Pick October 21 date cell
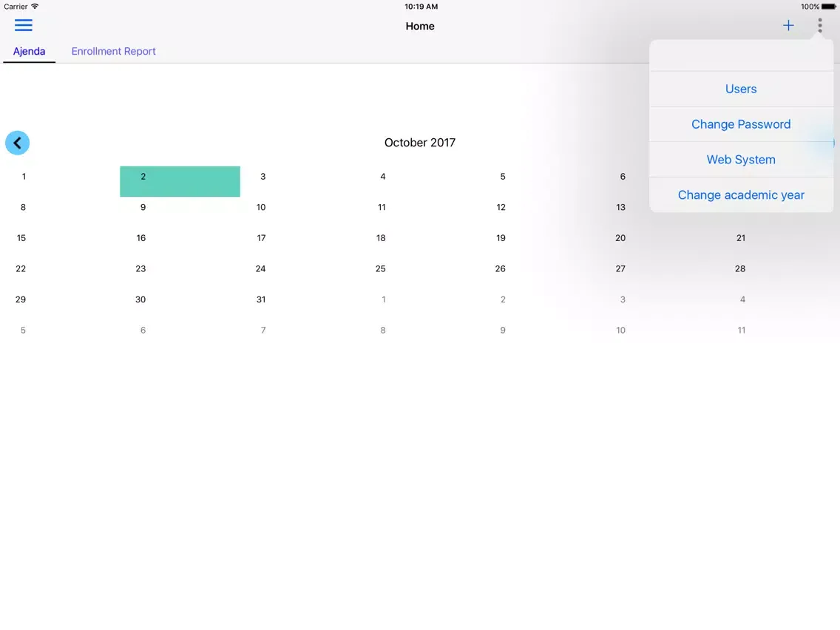Screen dimensions: 840x630 740,238
